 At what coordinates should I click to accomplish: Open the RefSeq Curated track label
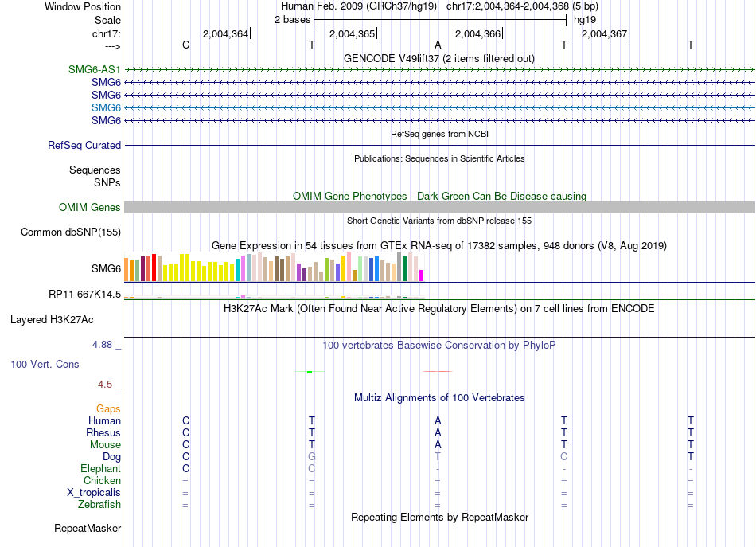[x=84, y=145]
